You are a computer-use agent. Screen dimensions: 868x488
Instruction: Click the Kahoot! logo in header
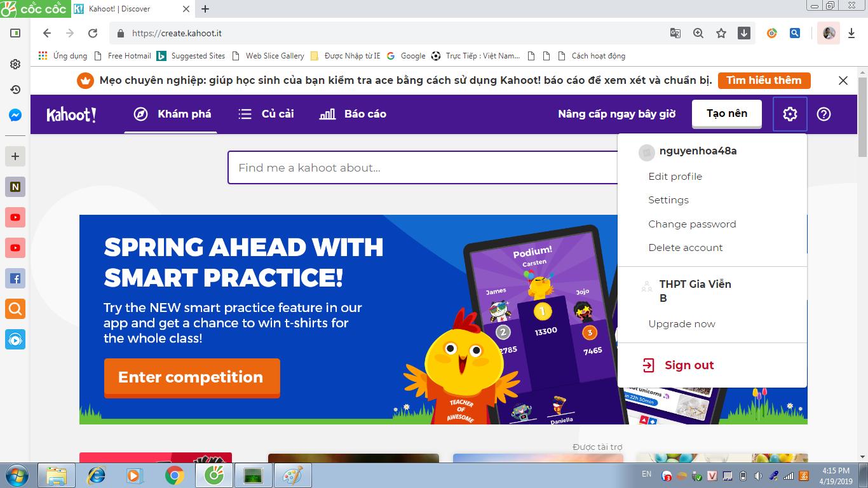(71, 114)
